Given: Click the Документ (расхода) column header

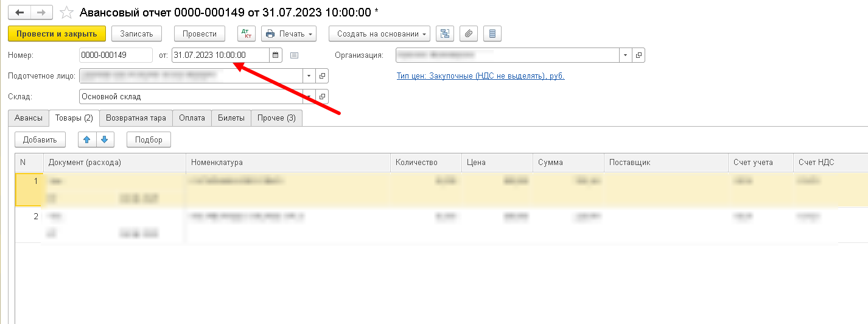Looking at the screenshot, I should (x=114, y=163).
